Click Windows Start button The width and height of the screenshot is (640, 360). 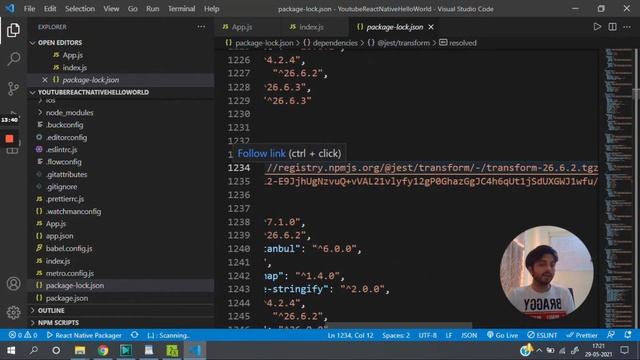coord(11,350)
